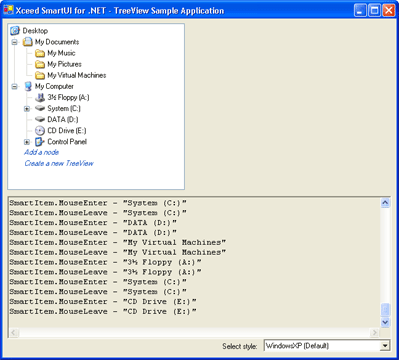
Task: Click the Control Panel icon
Action: click(40, 142)
